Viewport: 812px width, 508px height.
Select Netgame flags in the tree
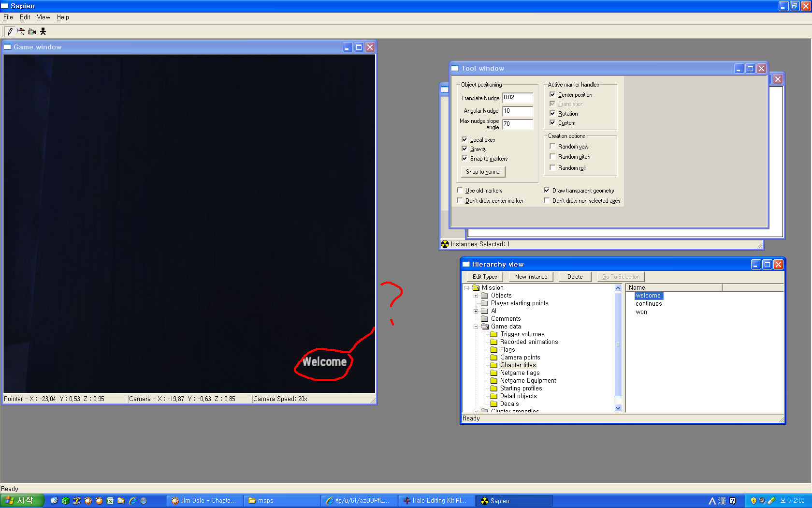(520, 373)
